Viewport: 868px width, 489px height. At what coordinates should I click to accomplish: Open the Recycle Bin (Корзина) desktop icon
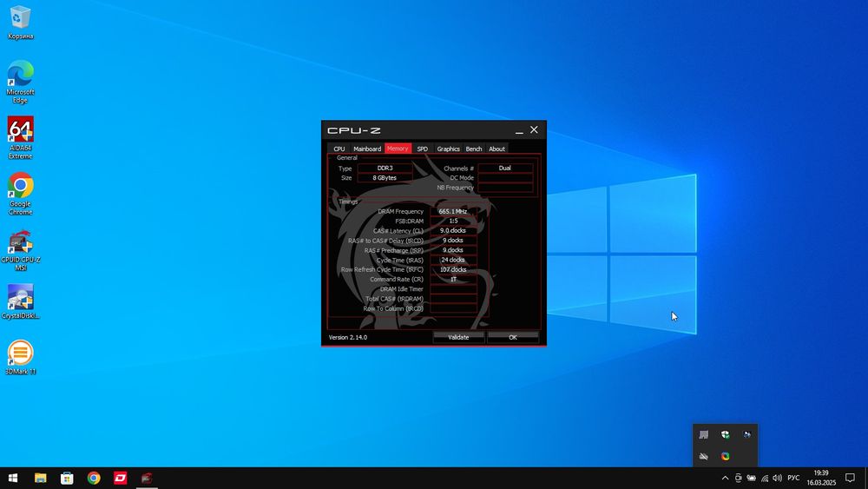click(21, 23)
